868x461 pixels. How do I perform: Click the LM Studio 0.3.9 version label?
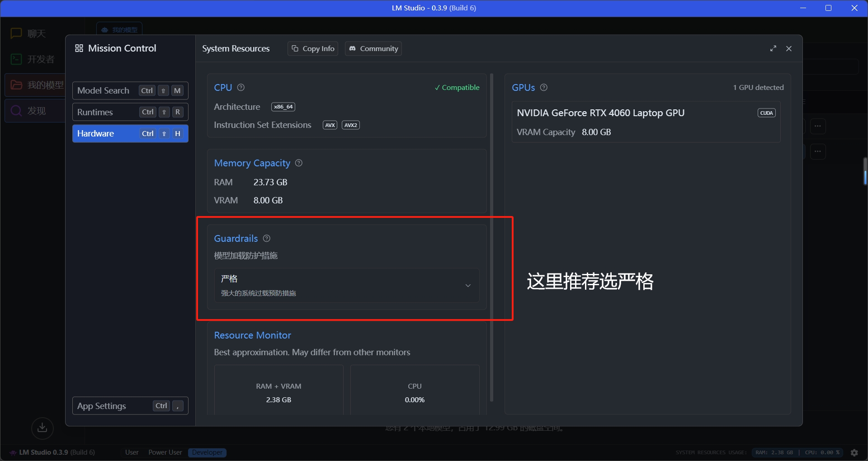click(57, 452)
